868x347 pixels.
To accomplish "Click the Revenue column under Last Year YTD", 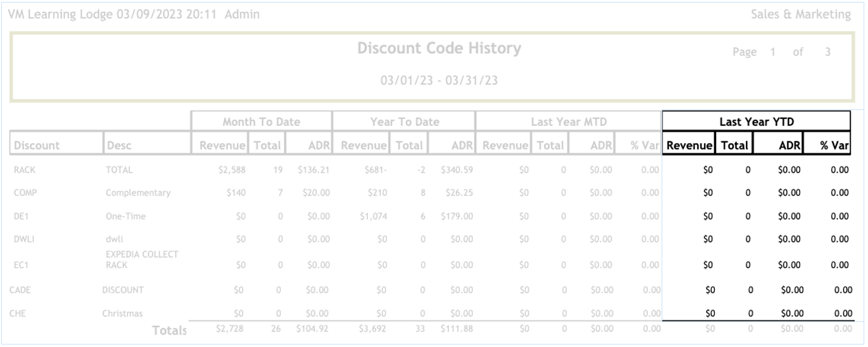I will click(x=690, y=146).
